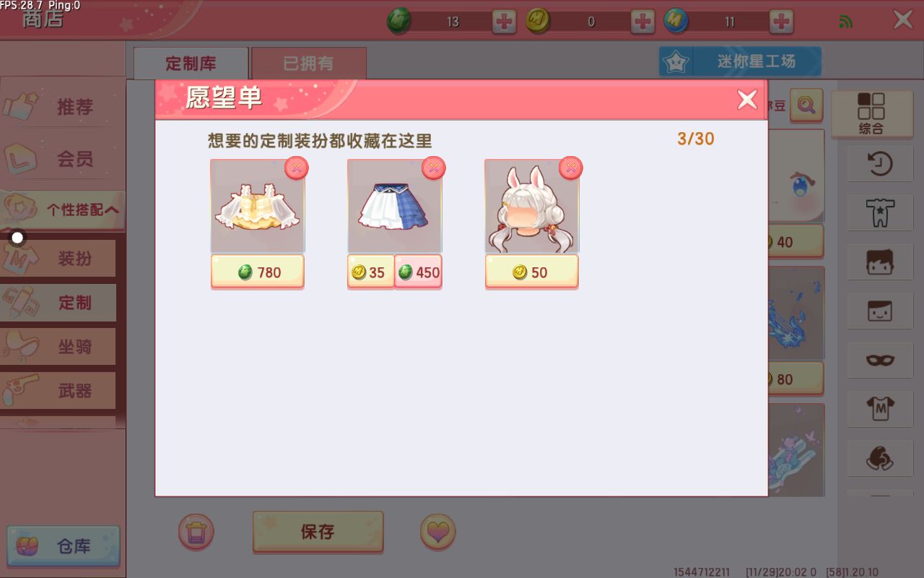Buy the skirt for 35 gold coins
The height and width of the screenshot is (578, 924).
[370, 272]
